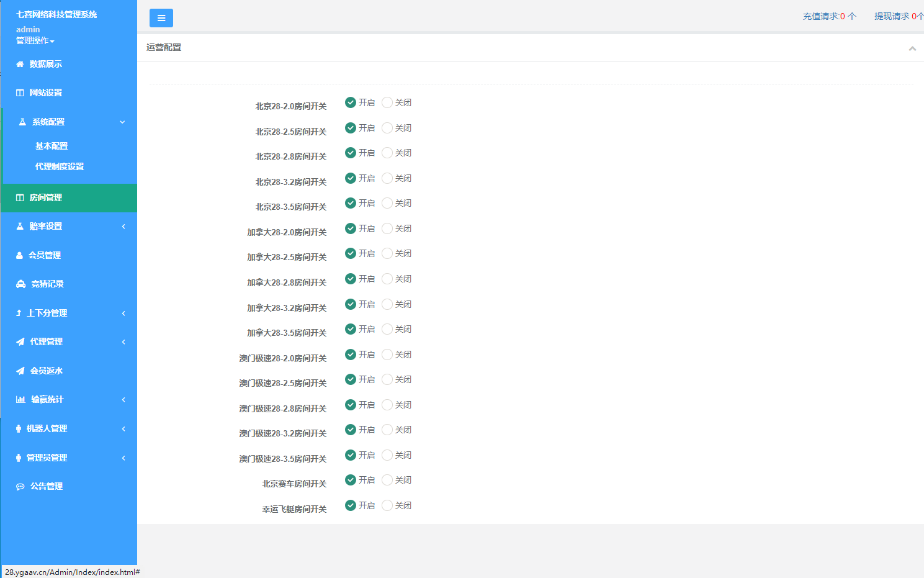Select 关闭 for 加拿大28-2.8房间开关
This screenshot has width=924, height=578.
387,279
